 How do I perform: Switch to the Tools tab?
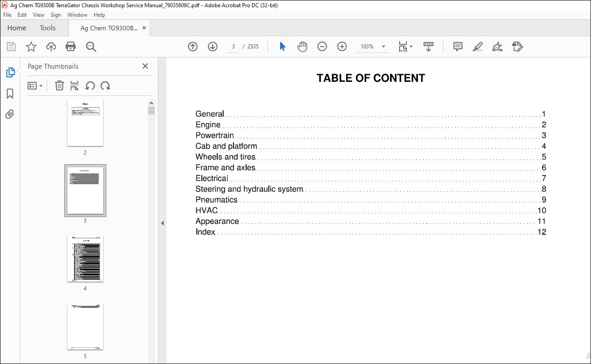[48, 28]
